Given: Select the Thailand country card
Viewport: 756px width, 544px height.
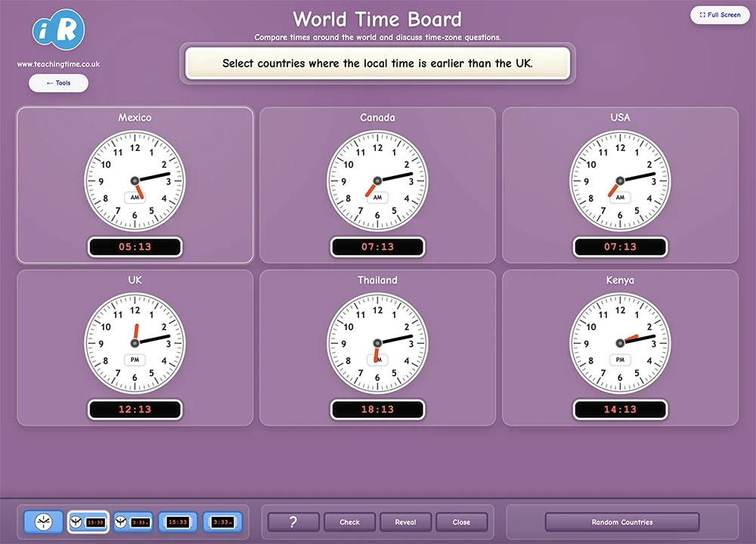Looking at the screenshot, I should click(377, 348).
